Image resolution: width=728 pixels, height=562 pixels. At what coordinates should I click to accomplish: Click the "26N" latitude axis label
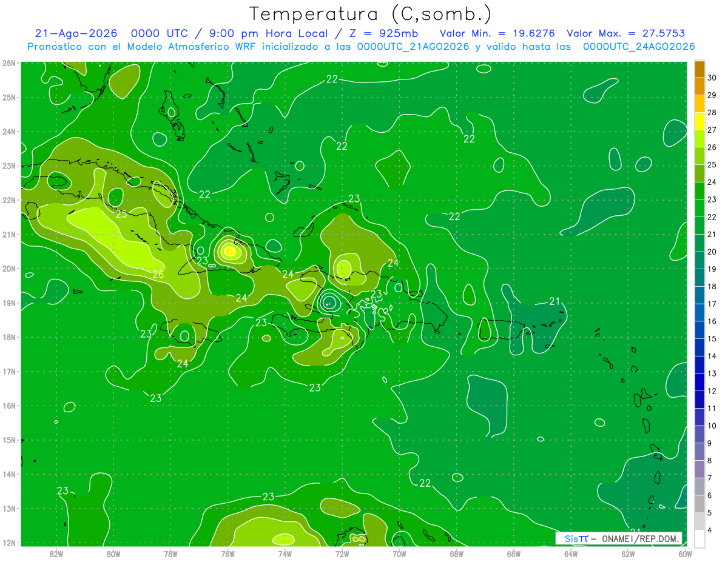[x=10, y=63]
